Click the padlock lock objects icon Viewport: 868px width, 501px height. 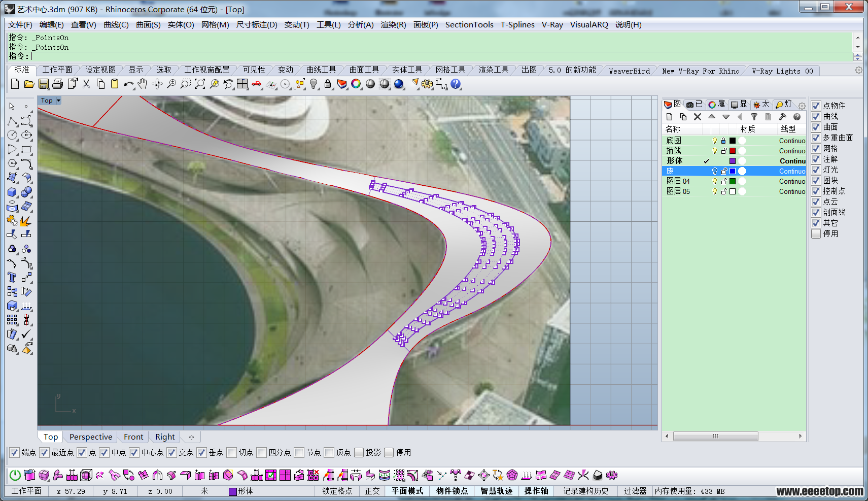tap(328, 84)
